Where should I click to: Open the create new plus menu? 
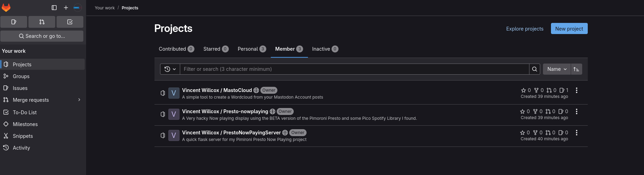(66, 8)
